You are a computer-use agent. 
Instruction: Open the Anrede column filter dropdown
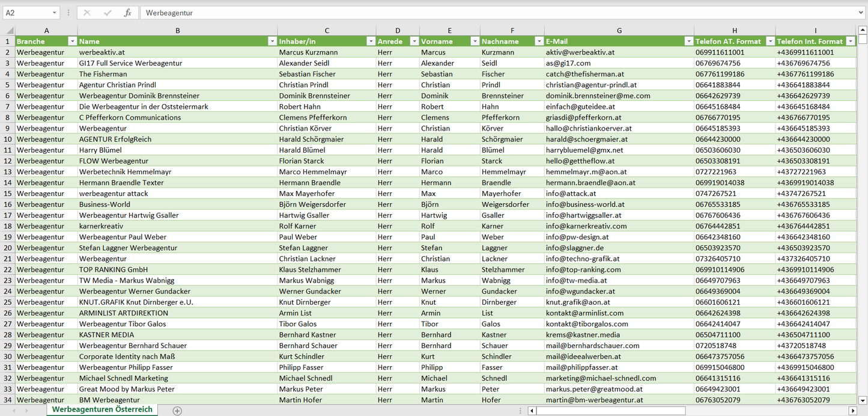pyautogui.click(x=414, y=41)
